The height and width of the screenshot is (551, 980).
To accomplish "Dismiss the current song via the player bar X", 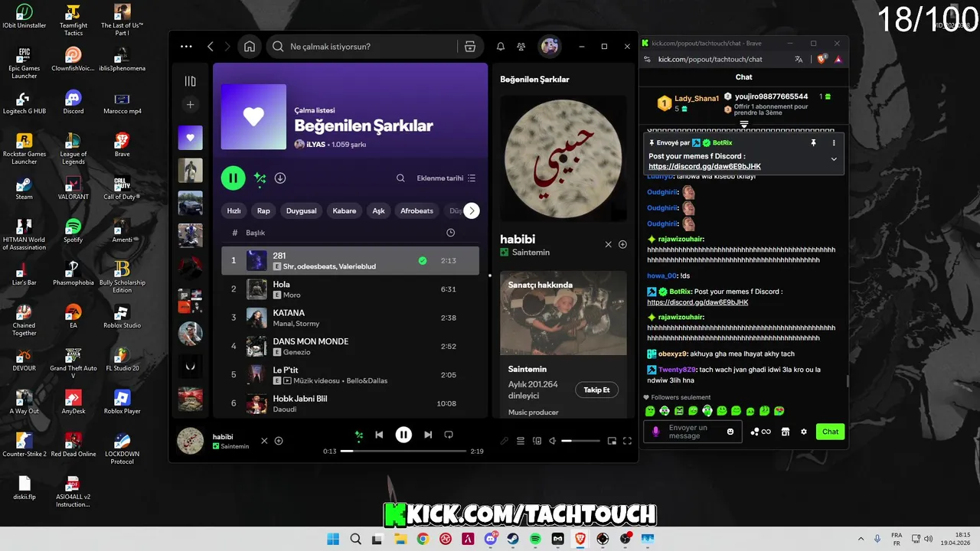I will pyautogui.click(x=264, y=441).
